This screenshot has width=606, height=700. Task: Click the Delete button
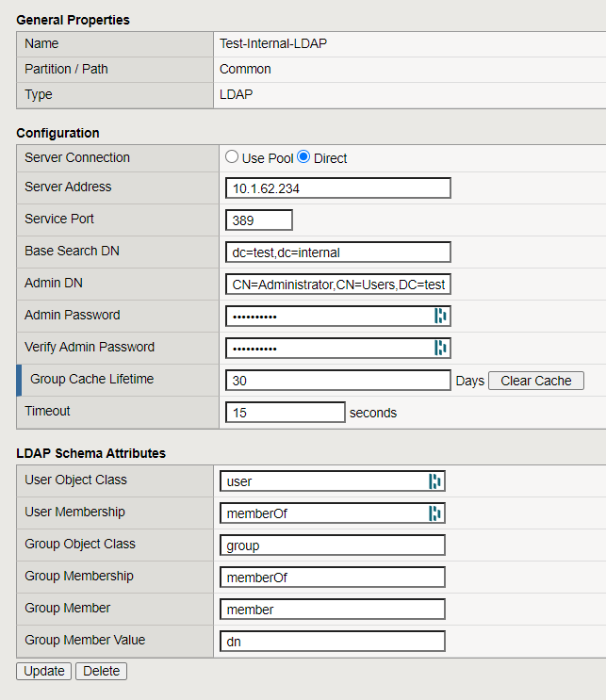[x=101, y=671]
